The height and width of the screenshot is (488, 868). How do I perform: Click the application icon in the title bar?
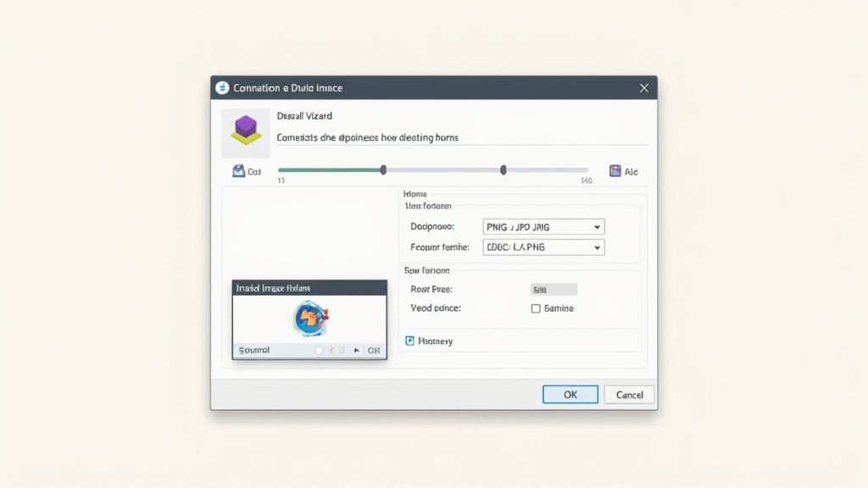222,87
